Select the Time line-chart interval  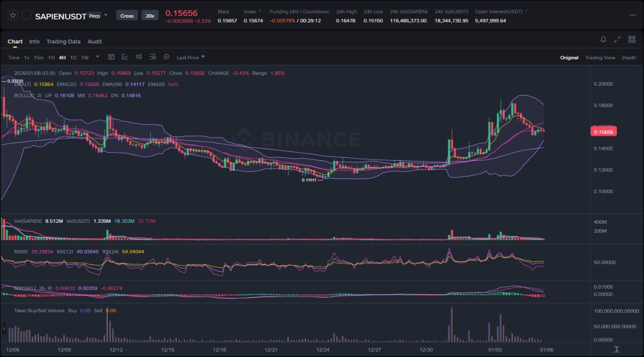click(x=14, y=58)
